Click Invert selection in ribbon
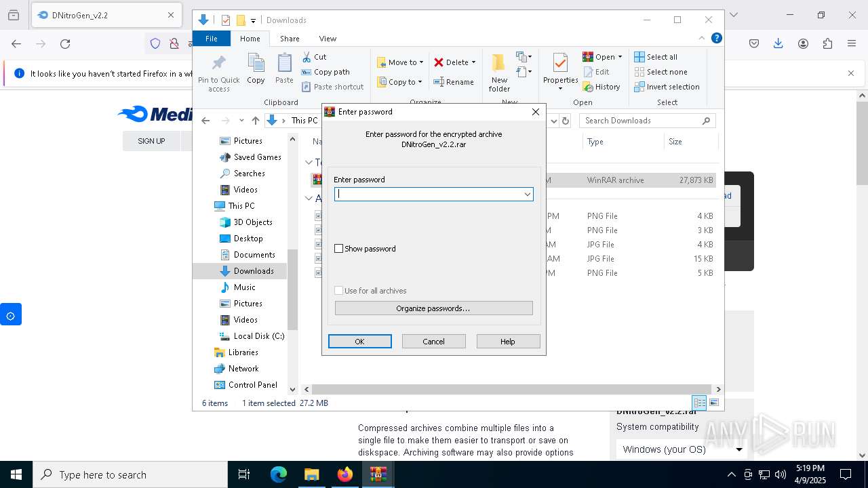 point(667,87)
